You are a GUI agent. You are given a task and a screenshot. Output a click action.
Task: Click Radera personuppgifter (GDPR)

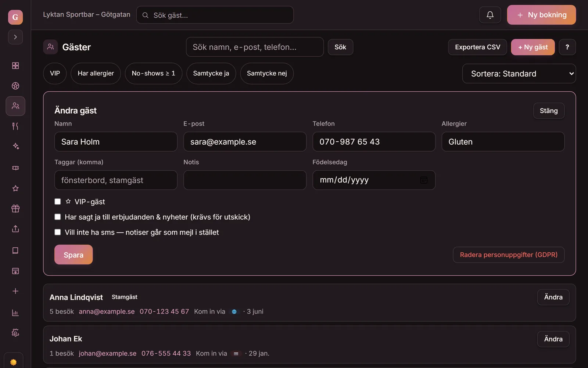509,255
